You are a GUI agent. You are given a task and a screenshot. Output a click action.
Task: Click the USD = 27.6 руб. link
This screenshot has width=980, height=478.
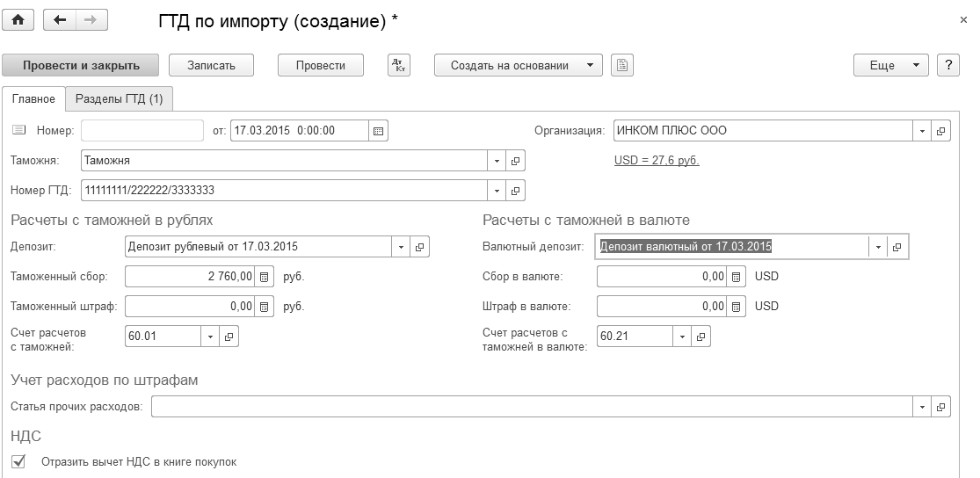pyautogui.click(x=657, y=161)
